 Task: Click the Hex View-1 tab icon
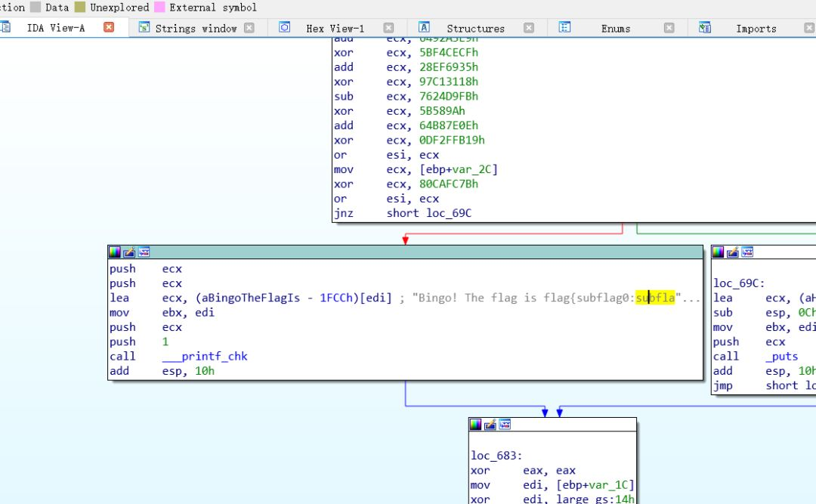pyautogui.click(x=285, y=28)
